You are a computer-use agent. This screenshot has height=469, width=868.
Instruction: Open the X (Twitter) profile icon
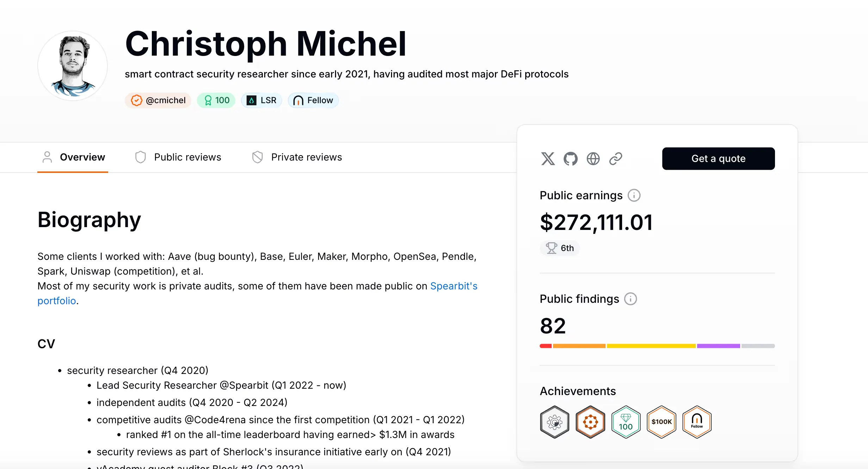tap(548, 159)
